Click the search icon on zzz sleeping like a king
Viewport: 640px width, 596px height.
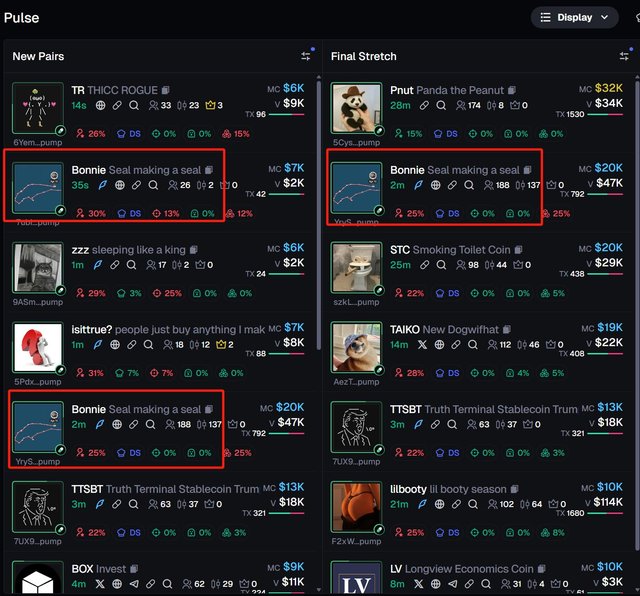pos(131,265)
